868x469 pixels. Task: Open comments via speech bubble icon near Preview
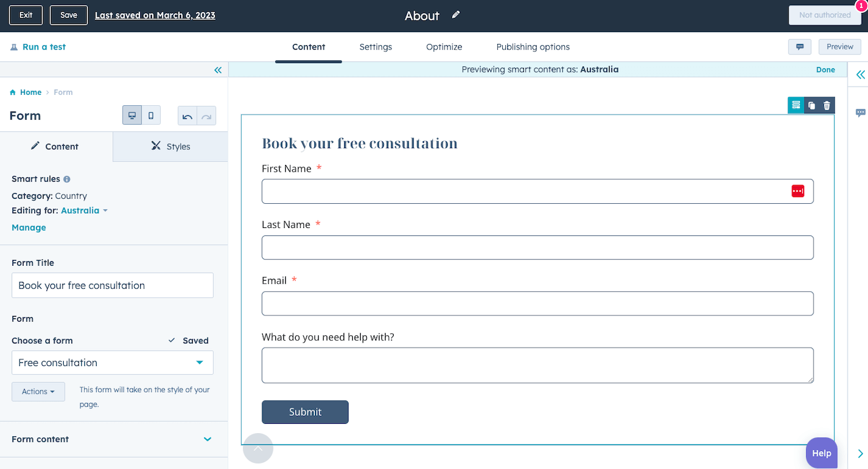tap(800, 47)
